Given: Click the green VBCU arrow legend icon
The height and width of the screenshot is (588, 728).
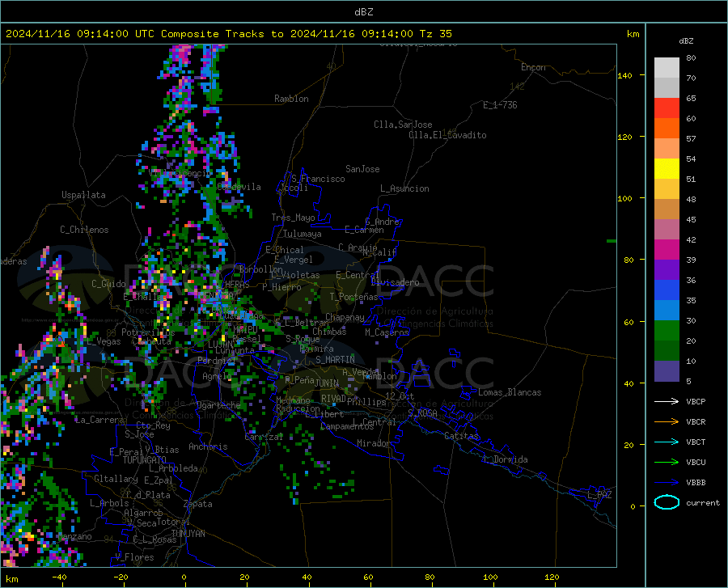Looking at the screenshot, I should point(667,462).
